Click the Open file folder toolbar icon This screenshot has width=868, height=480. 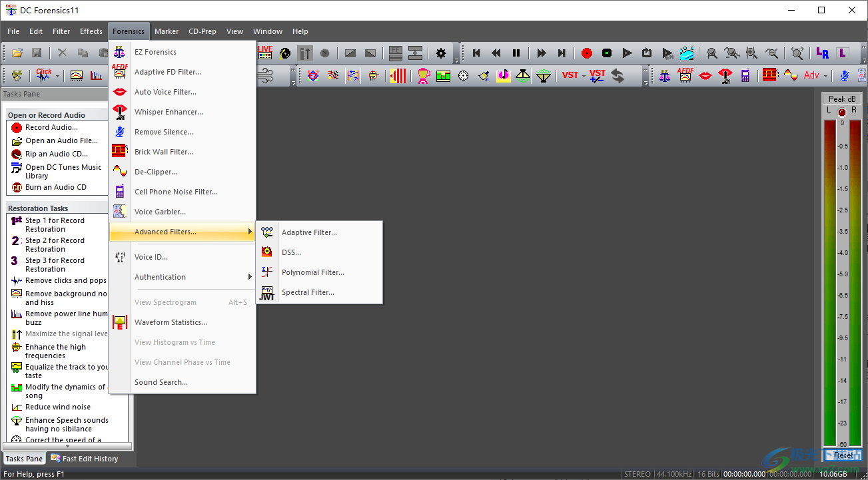click(17, 53)
